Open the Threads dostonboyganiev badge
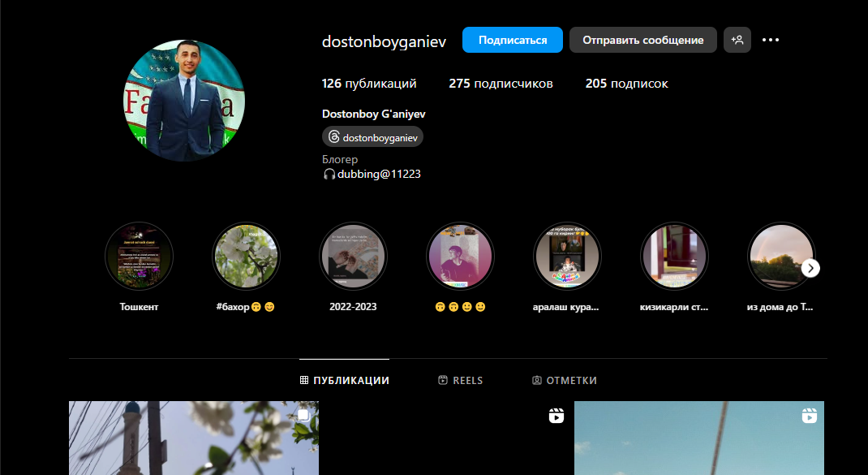This screenshot has height=475, width=868. coord(372,137)
